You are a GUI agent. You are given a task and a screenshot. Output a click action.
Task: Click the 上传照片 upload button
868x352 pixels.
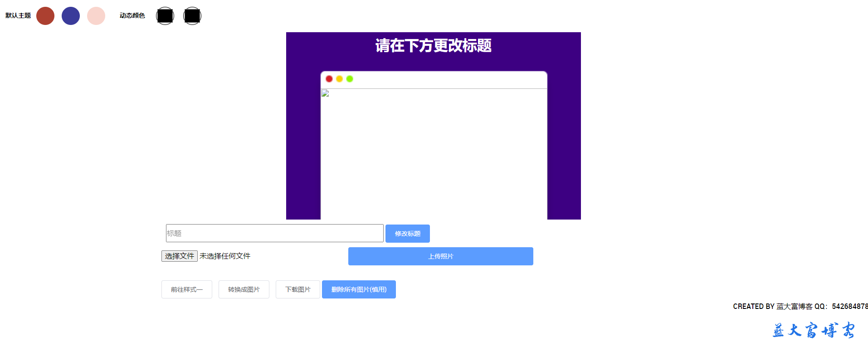click(x=441, y=256)
